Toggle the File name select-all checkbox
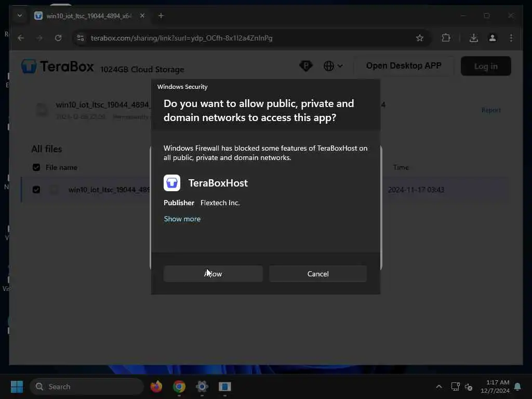The image size is (532, 399). point(36,167)
